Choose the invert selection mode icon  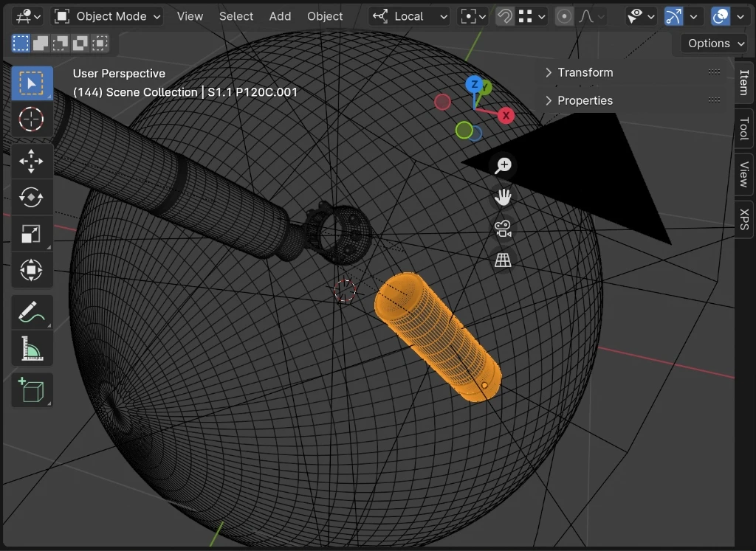80,44
